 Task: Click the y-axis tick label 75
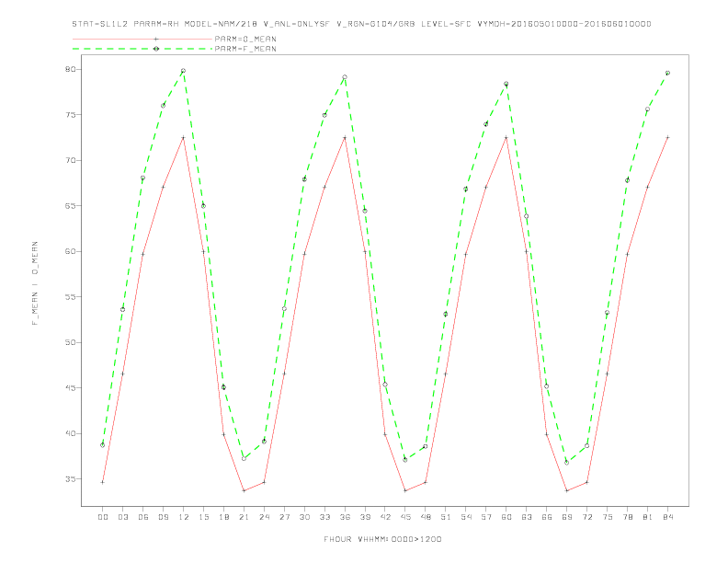tap(70, 115)
